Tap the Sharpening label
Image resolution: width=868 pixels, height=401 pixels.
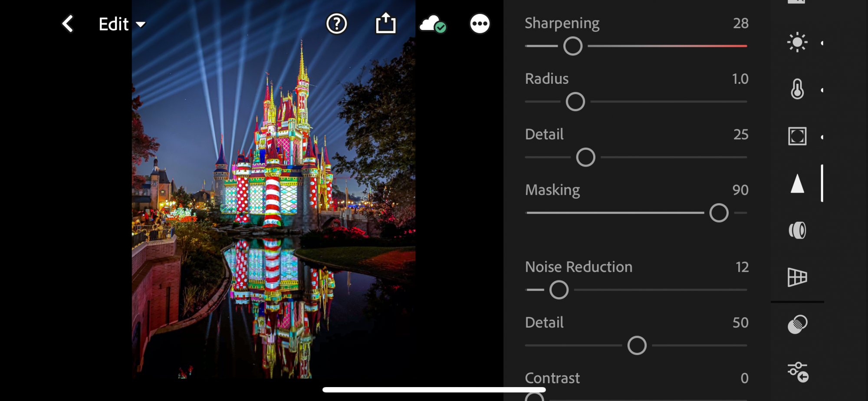point(562,23)
